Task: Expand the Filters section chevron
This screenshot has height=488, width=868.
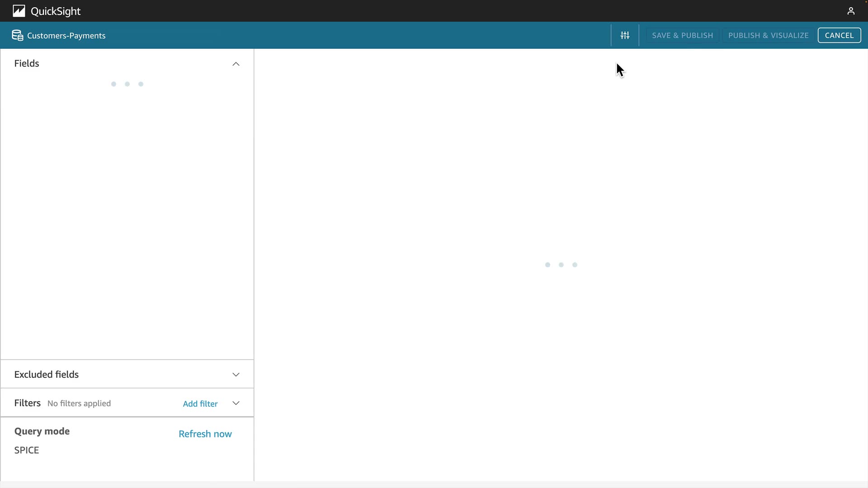Action: point(236,403)
